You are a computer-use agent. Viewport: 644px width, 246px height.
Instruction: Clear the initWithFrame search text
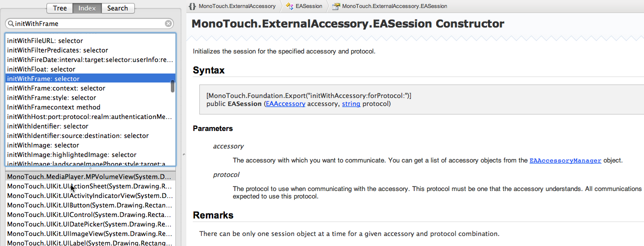169,23
